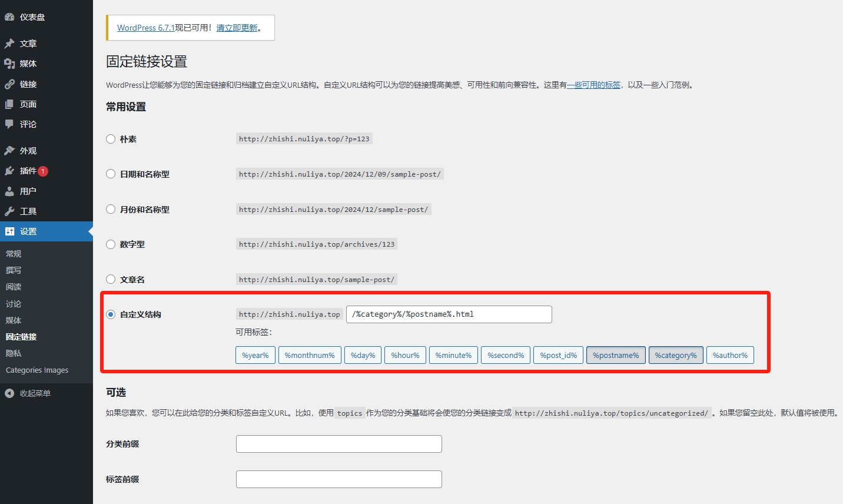Click the Settings sliders icon

[9, 231]
